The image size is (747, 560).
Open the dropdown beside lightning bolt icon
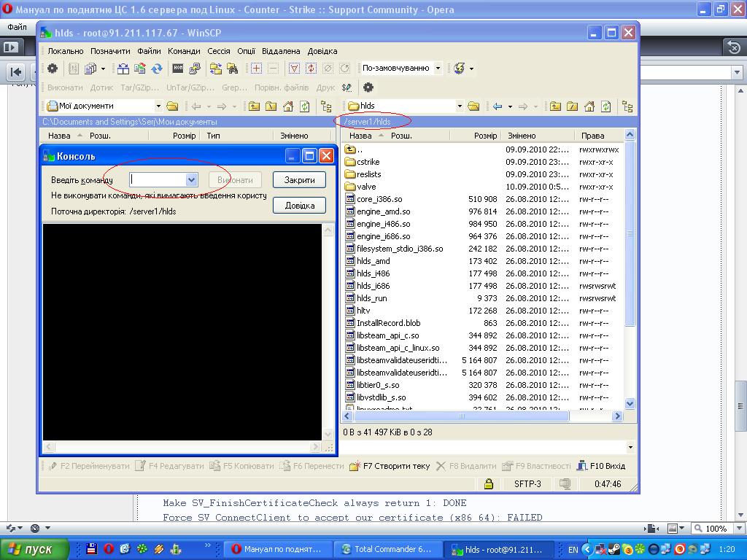point(472,69)
